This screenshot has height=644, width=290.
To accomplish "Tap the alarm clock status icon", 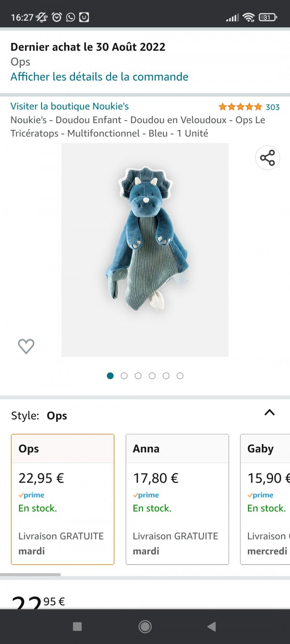I will click(x=57, y=17).
